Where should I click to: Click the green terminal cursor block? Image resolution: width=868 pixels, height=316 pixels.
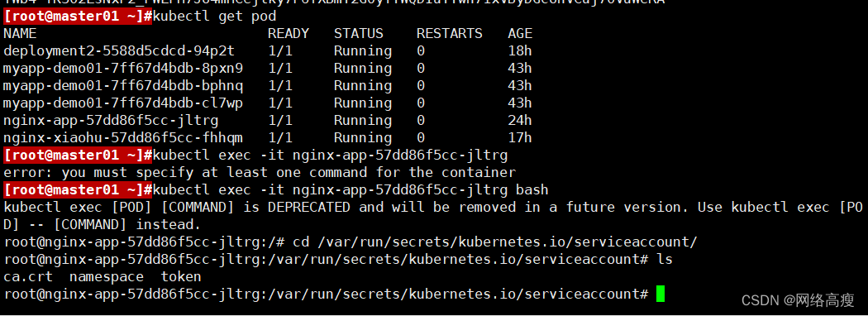(660, 294)
